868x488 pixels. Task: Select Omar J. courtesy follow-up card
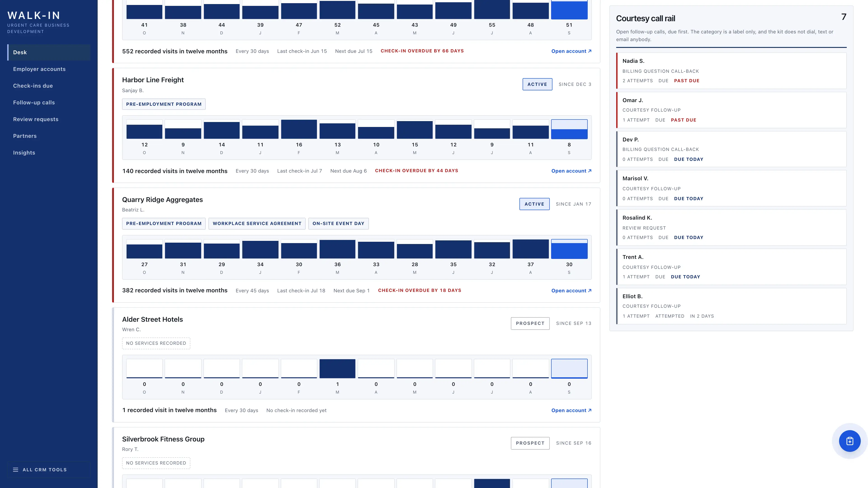tap(731, 110)
